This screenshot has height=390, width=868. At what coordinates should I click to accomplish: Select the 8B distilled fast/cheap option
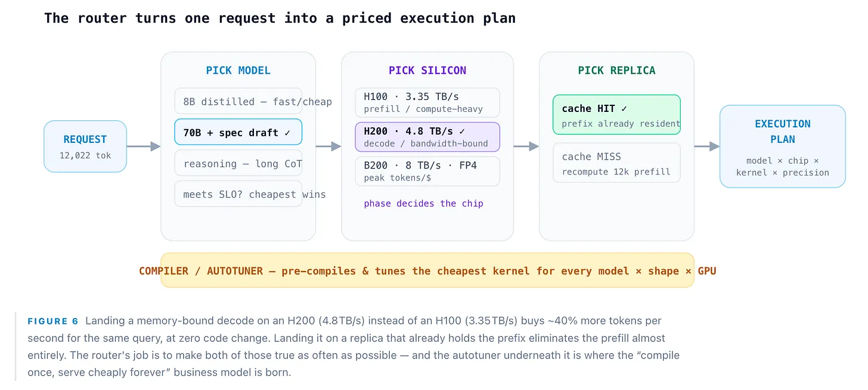pyautogui.click(x=238, y=101)
